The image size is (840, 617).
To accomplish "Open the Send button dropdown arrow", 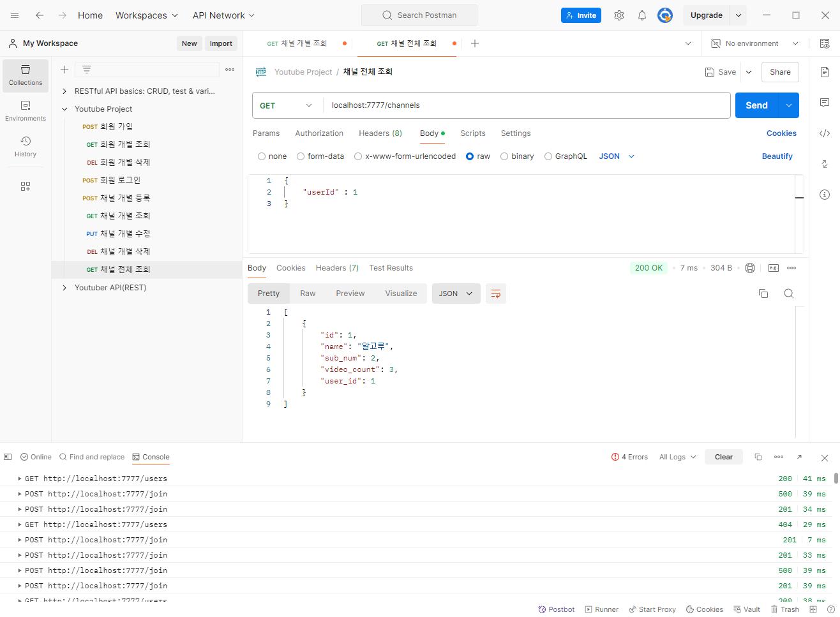I will [789, 105].
